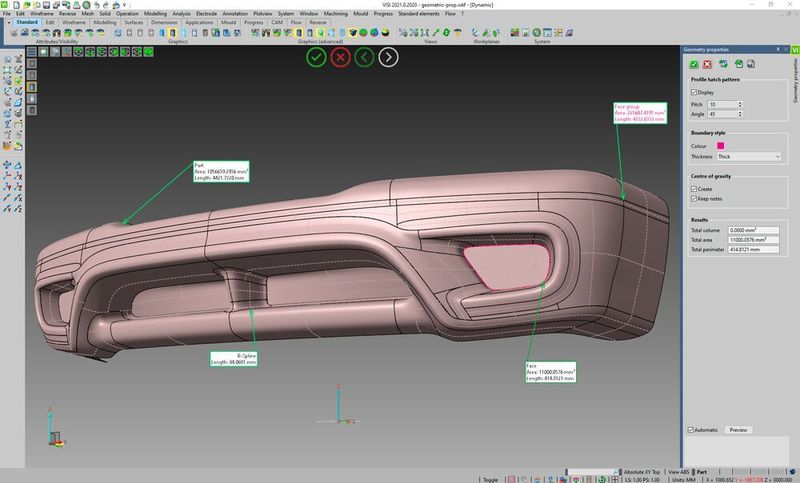Click the red X cancel button in viewport

[x=340, y=57]
